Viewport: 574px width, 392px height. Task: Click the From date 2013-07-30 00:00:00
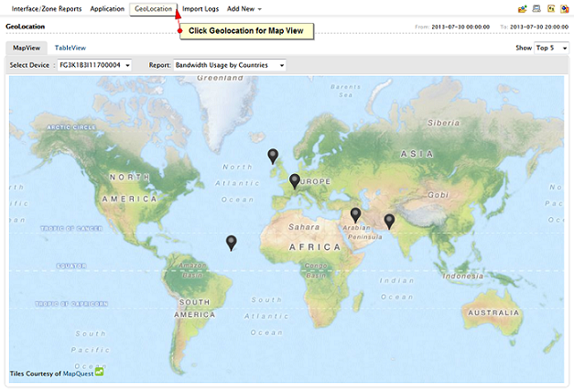click(460, 27)
